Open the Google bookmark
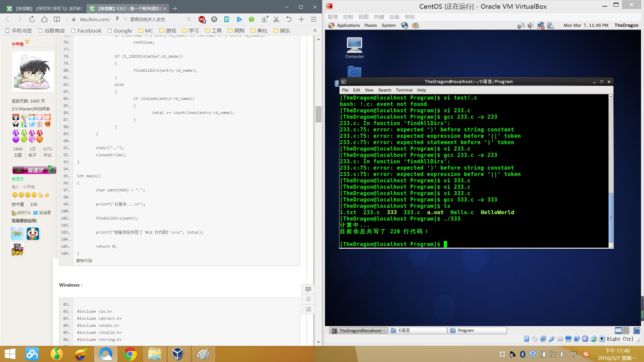 point(120,31)
